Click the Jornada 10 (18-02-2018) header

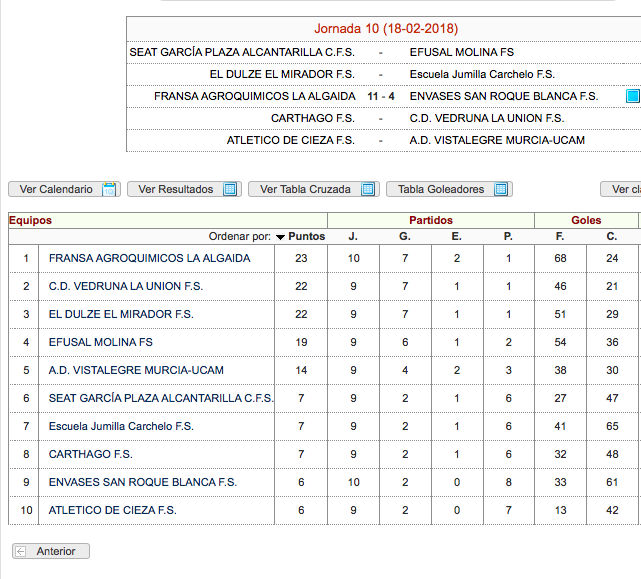[x=386, y=29]
